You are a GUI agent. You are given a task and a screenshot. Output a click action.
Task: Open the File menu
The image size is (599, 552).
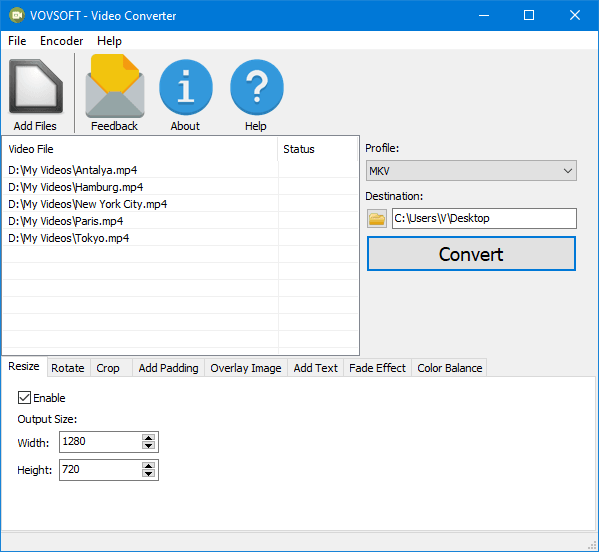click(17, 41)
